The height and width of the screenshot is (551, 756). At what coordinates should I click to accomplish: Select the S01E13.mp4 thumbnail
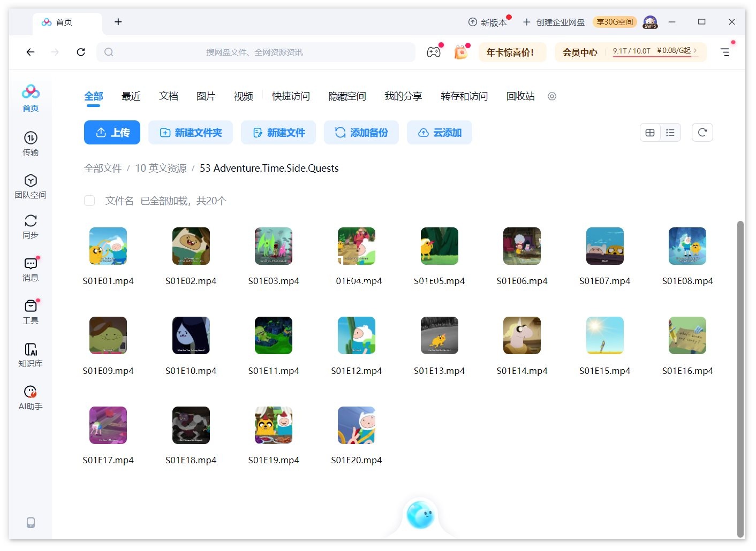440,335
